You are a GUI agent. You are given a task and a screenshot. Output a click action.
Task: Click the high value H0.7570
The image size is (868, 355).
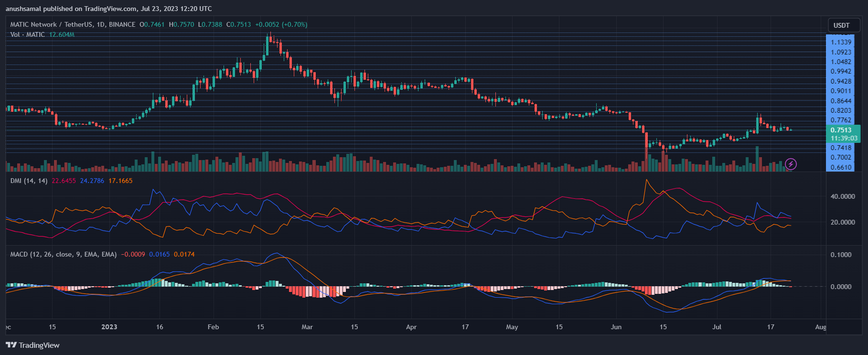click(182, 24)
